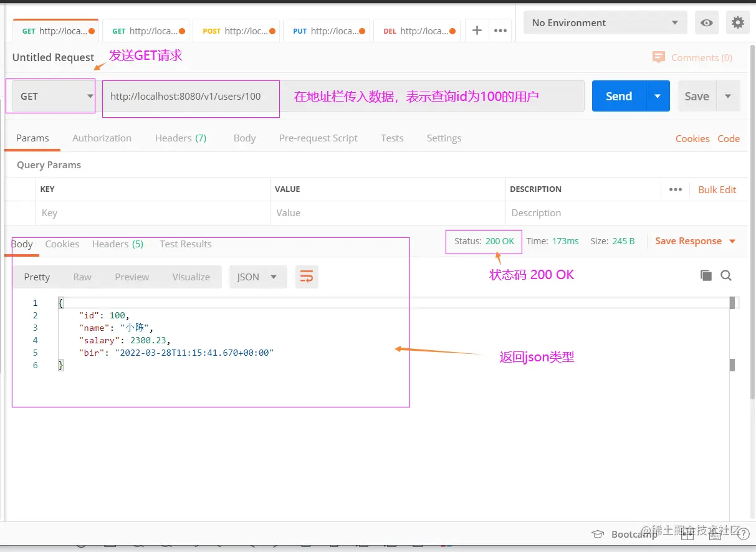Copy response using the copy icon
The width and height of the screenshot is (756, 552).
point(706,275)
